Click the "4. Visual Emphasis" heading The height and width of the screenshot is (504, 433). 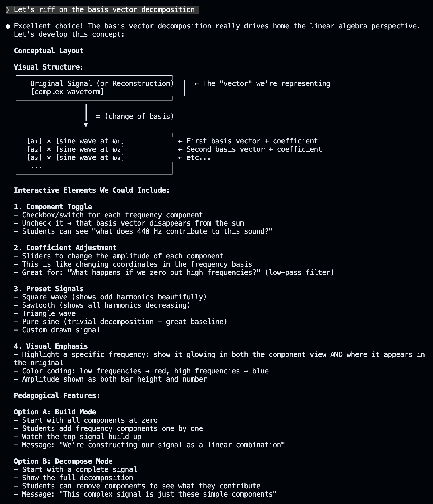[x=51, y=346]
